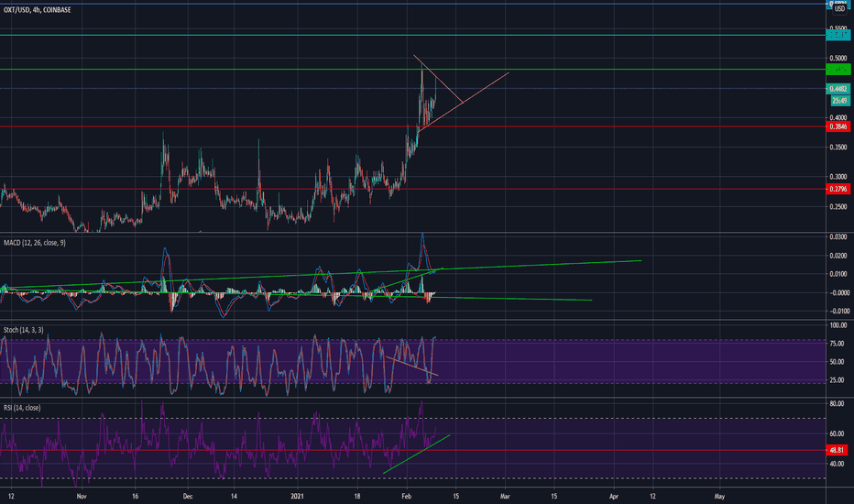Screen dimensions: 854x504
Task: Click the 0.0300 MACD axis value
Action: pos(838,236)
